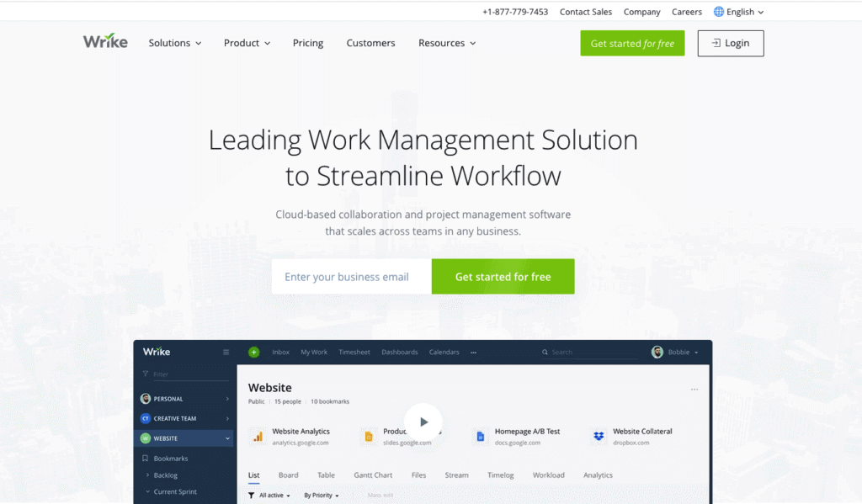Image resolution: width=862 pixels, height=504 pixels.
Task: Click the Creative Team CT badge
Action: (146, 418)
